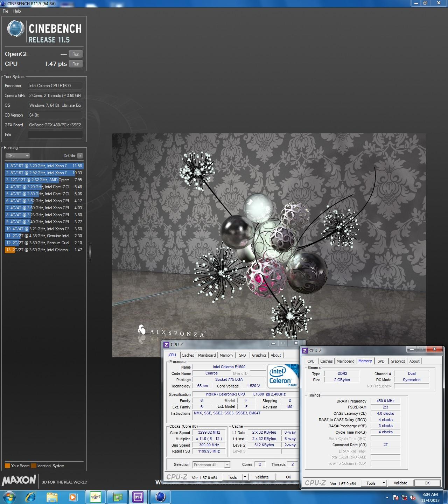
Task: Open the CPU ranking category dropdown
Action: point(17,156)
